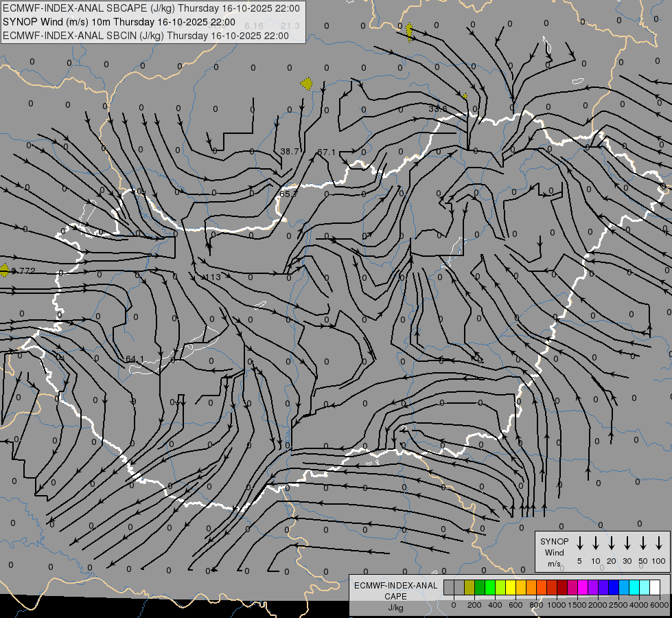
Task: Click the 113 value on the map
Action: [213, 277]
